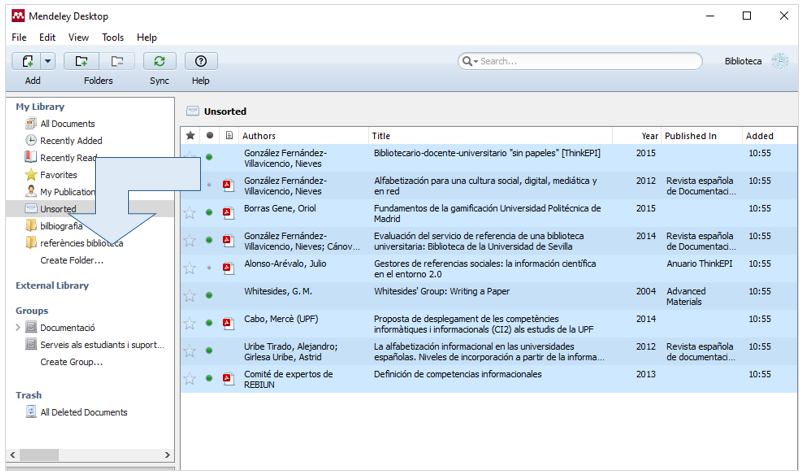
Task: Open the Edit menu
Action: [47, 37]
